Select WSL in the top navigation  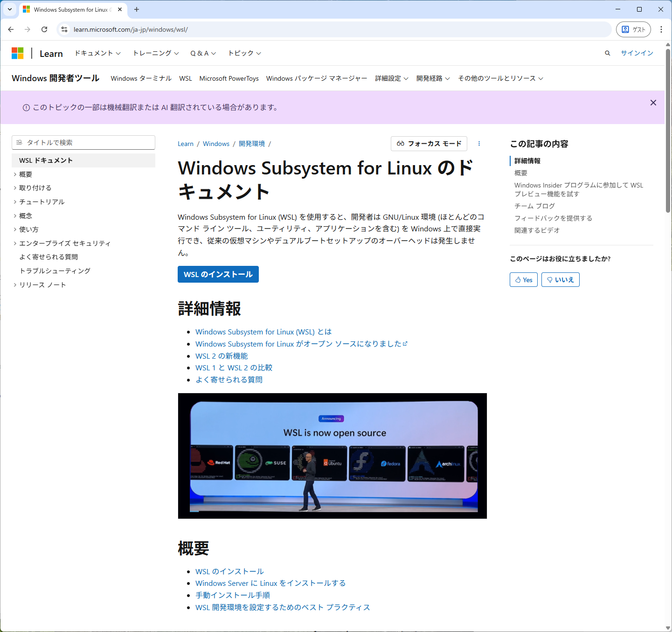(185, 78)
